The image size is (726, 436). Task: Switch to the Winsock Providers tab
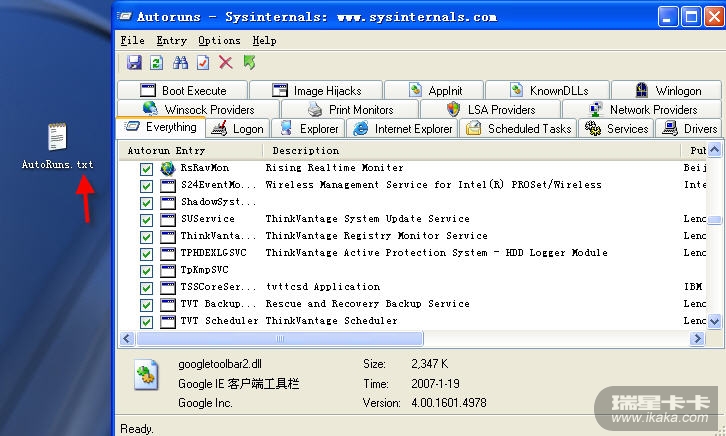tap(199, 110)
